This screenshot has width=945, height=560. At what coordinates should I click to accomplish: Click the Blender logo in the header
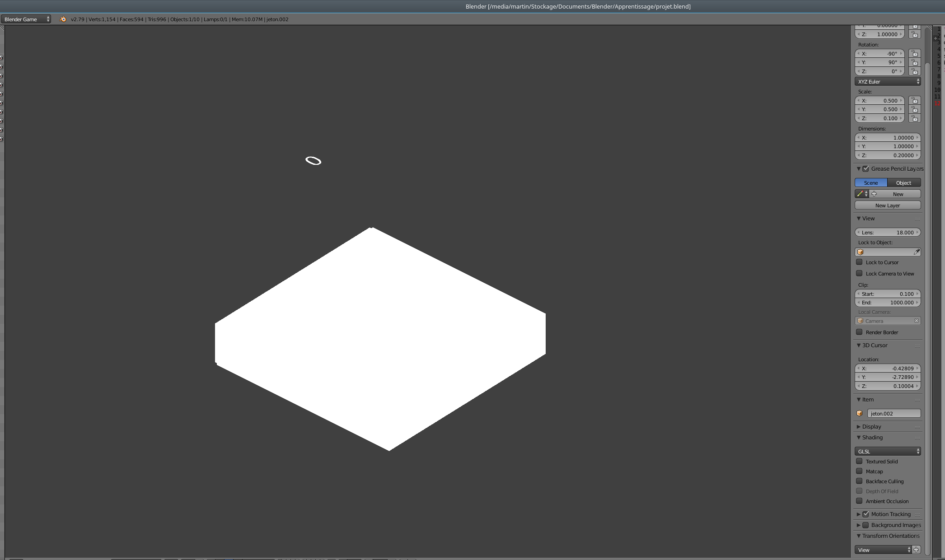click(62, 19)
